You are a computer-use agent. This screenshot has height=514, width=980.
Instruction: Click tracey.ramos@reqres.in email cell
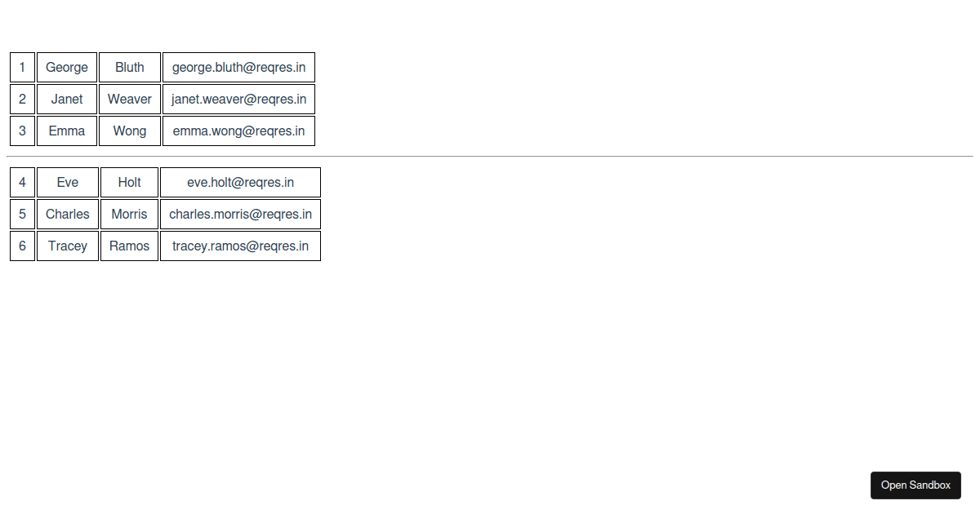pos(240,246)
